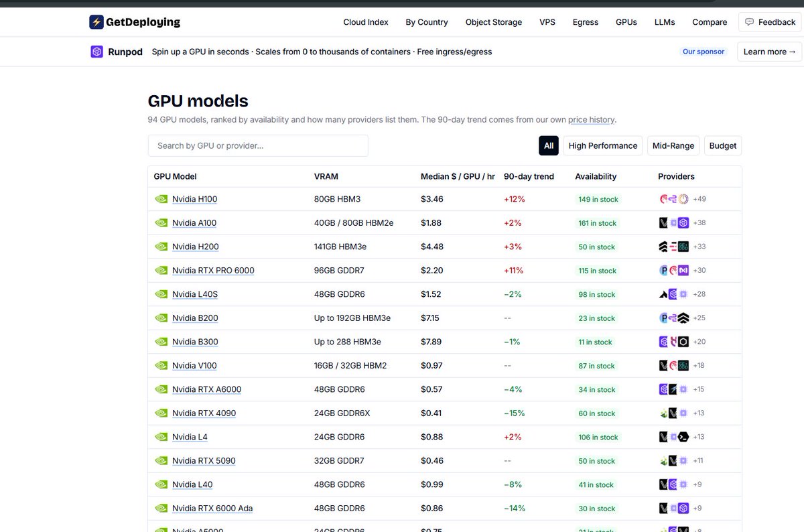Click the 141GB HBM3e VRAM cell
Viewport: 804px width, 532px height.
pos(342,247)
